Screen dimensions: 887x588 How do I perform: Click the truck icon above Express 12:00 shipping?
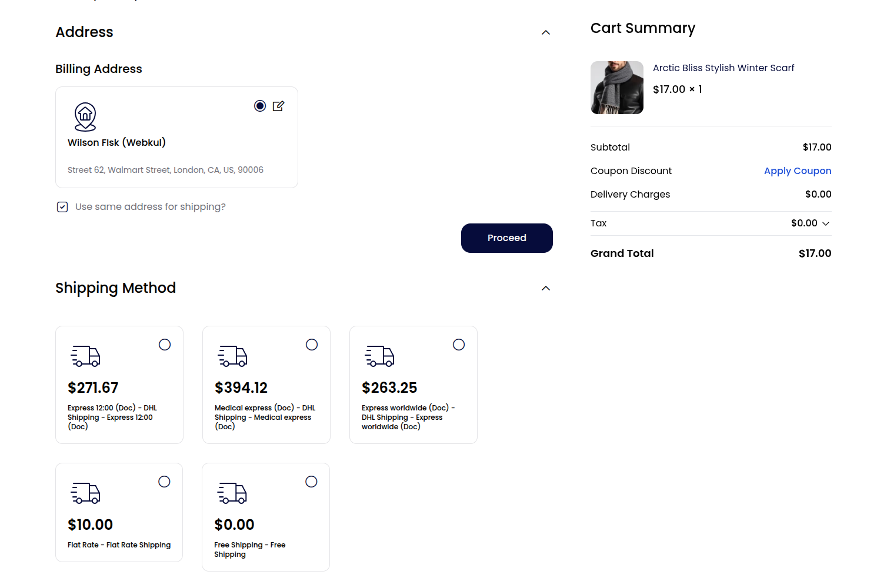[x=85, y=356]
